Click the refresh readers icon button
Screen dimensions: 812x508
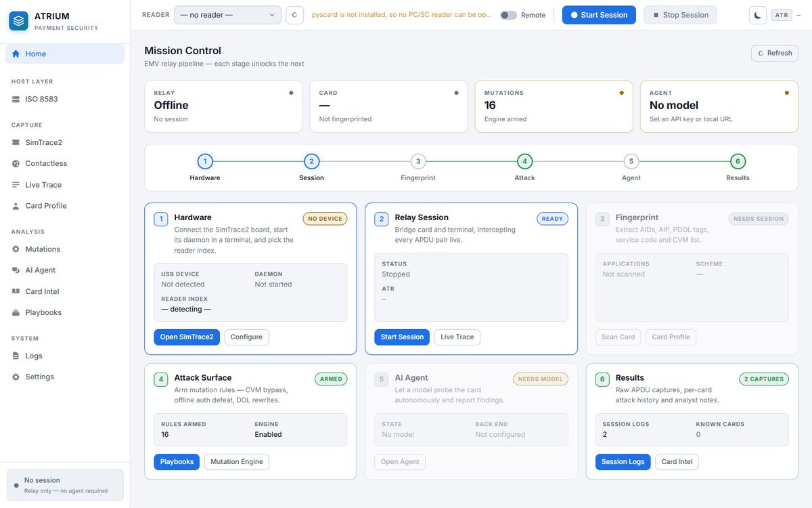click(294, 15)
